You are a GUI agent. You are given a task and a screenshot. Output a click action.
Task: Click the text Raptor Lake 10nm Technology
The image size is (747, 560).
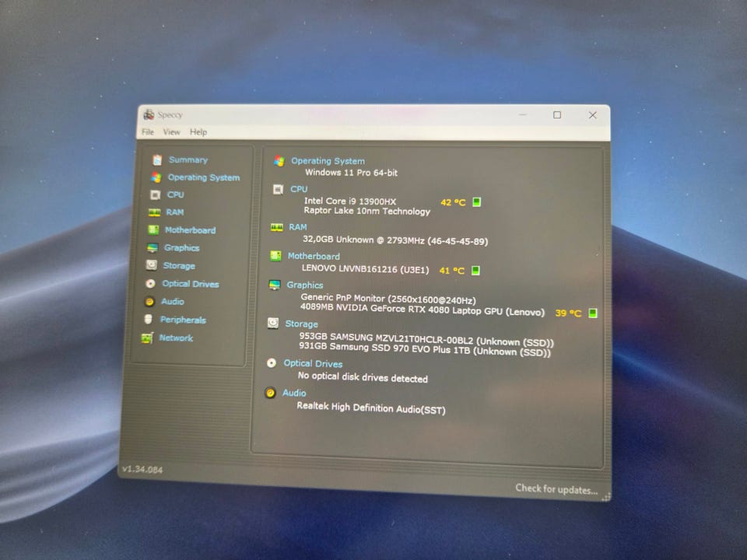pos(366,211)
